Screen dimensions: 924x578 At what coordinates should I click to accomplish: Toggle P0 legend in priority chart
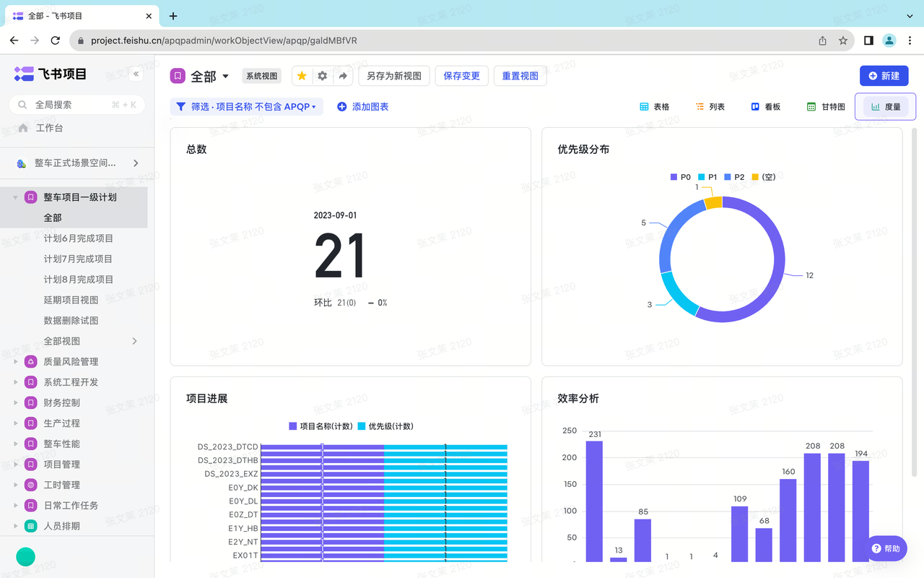(681, 177)
